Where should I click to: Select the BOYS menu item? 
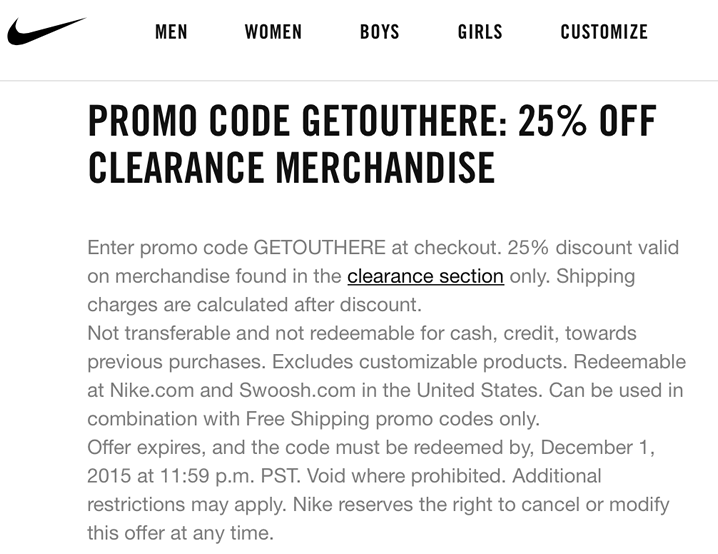coord(380,32)
